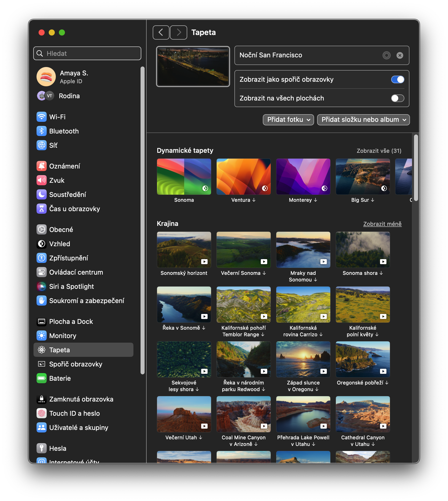Click the Wi-Fi icon in sidebar
This screenshot has height=501, width=448.
pyautogui.click(x=42, y=117)
